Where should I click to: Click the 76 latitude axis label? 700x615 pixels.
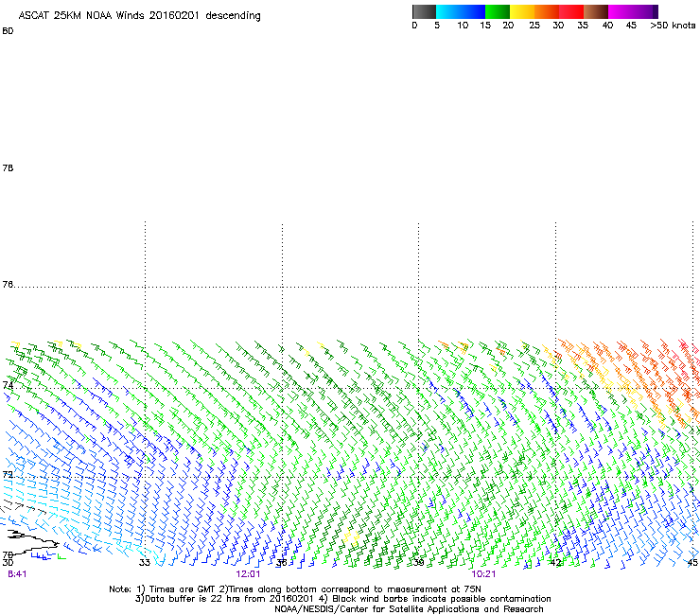coord(8,285)
